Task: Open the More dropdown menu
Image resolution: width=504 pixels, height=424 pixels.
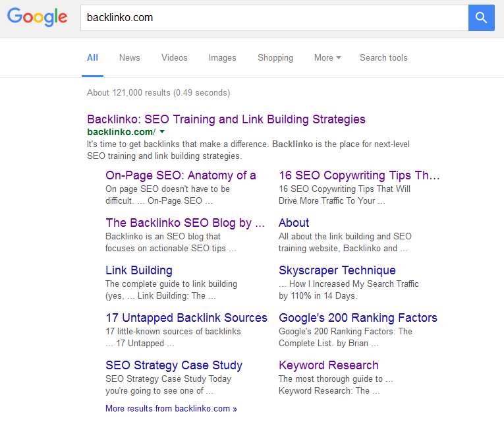Action: click(327, 58)
